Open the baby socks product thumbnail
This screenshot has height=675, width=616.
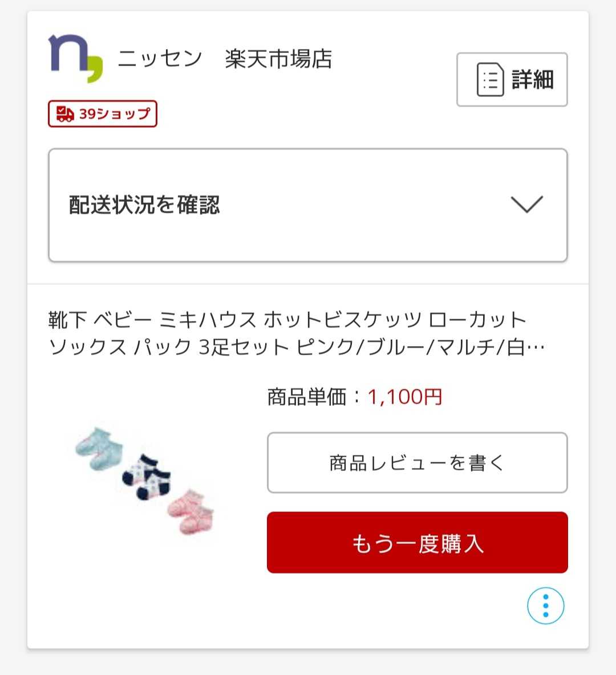click(144, 480)
